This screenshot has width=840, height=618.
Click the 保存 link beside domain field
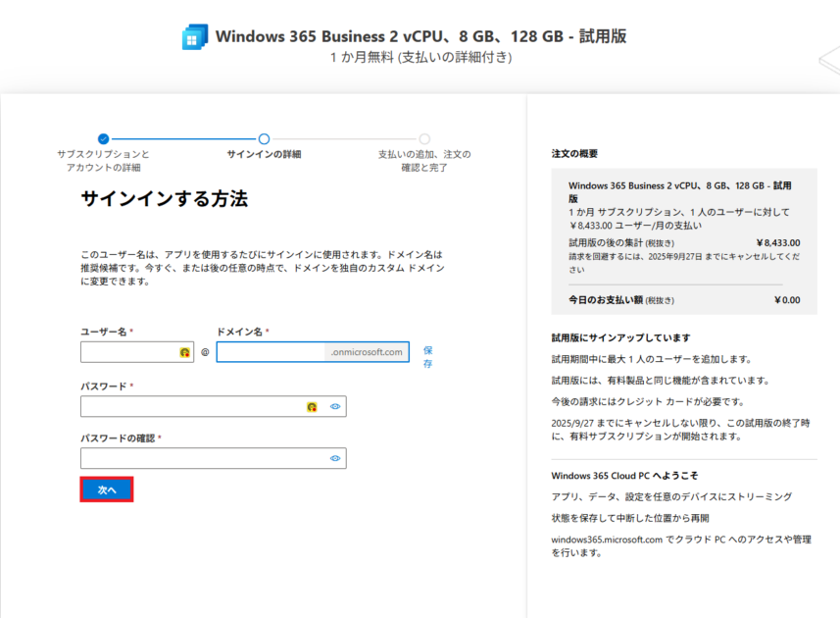pyautogui.click(x=427, y=357)
